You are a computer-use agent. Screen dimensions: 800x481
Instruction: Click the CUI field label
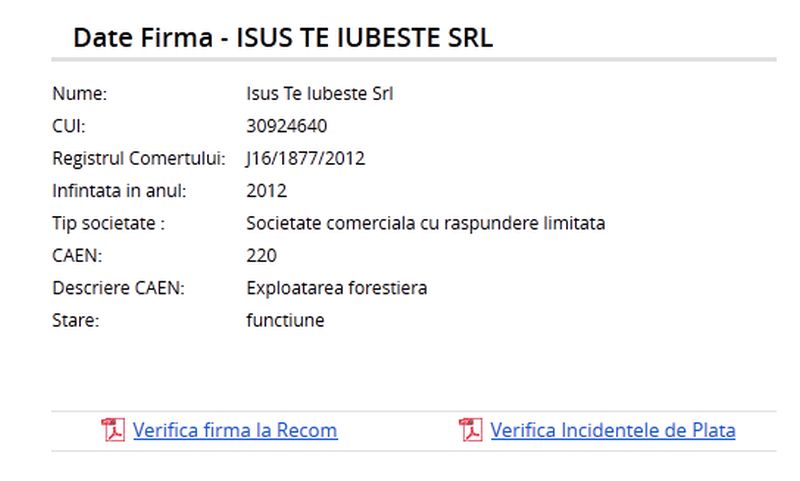pyautogui.click(x=69, y=126)
